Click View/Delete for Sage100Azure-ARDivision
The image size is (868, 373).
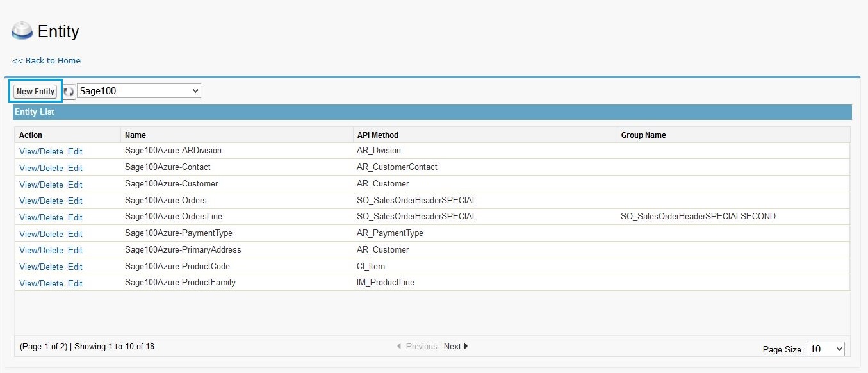click(42, 151)
